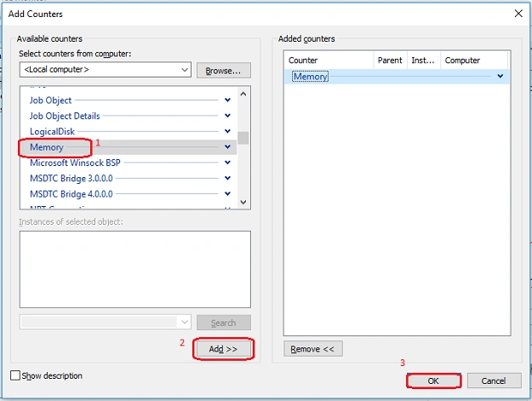Click the Parent column header
This screenshot has height=401, width=532.
[390, 60]
